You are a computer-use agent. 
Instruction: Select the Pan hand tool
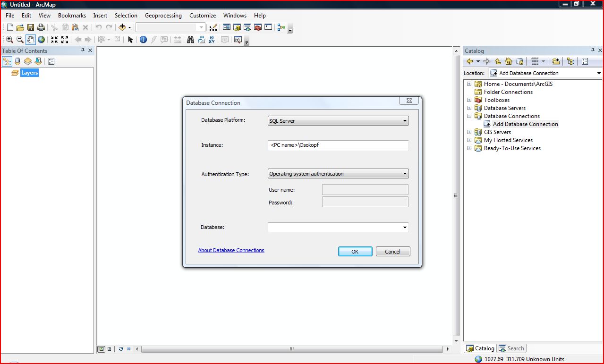coord(31,40)
